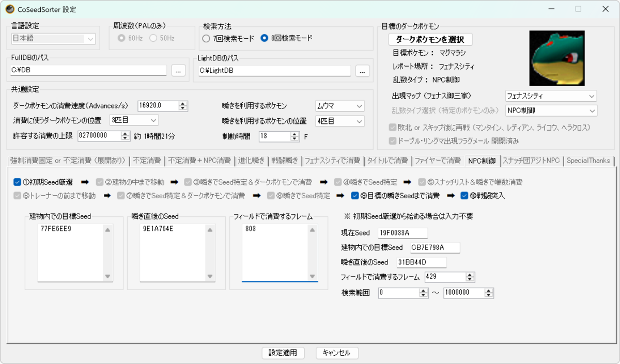The image size is (620, 364).
Task: Open the 言語設定 日本語 dropdown
Action: pos(54,39)
